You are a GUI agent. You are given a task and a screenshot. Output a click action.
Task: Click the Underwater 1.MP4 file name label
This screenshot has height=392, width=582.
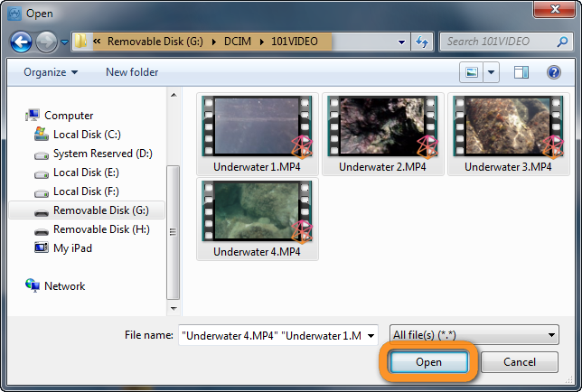pyautogui.click(x=257, y=167)
